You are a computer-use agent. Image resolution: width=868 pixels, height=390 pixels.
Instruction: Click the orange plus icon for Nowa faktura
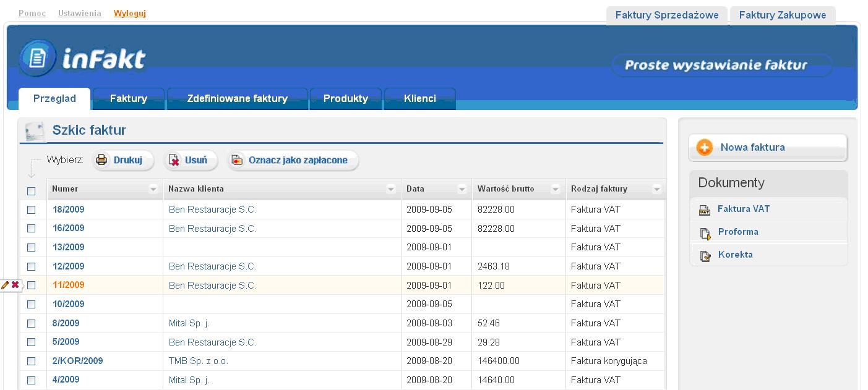[705, 148]
